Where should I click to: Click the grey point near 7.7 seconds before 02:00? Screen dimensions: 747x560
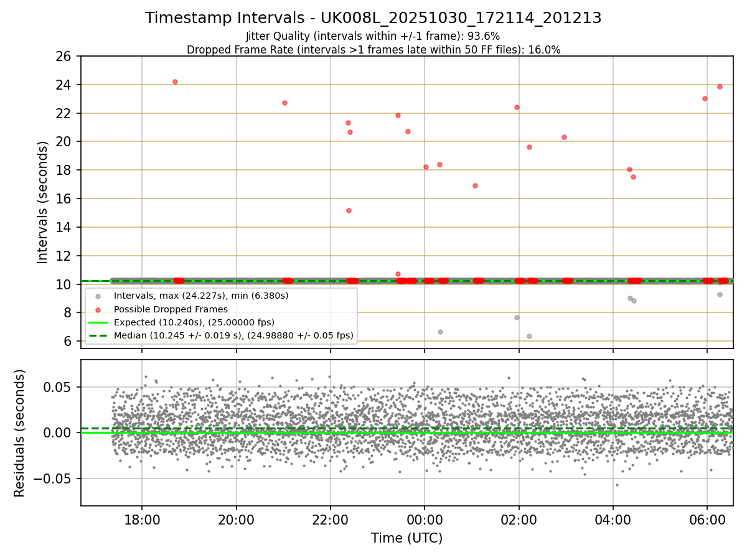[x=517, y=317]
